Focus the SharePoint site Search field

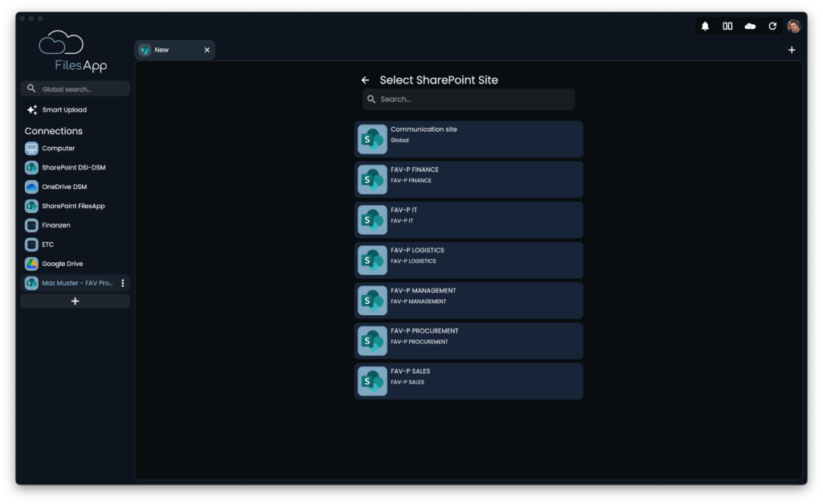click(x=469, y=99)
